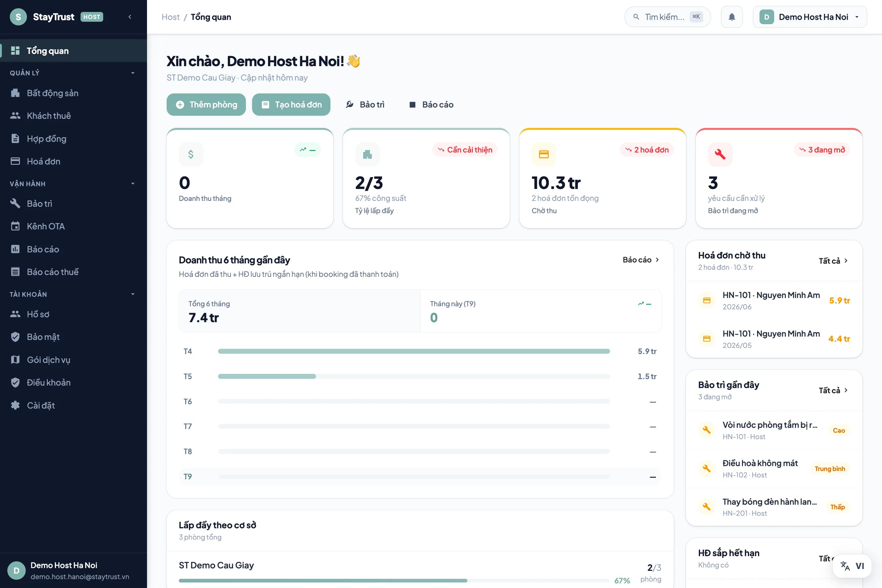The height and width of the screenshot is (588, 882).
Task: Click the Bảo trì wrench icon in the sidebar
Action: point(15,203)
